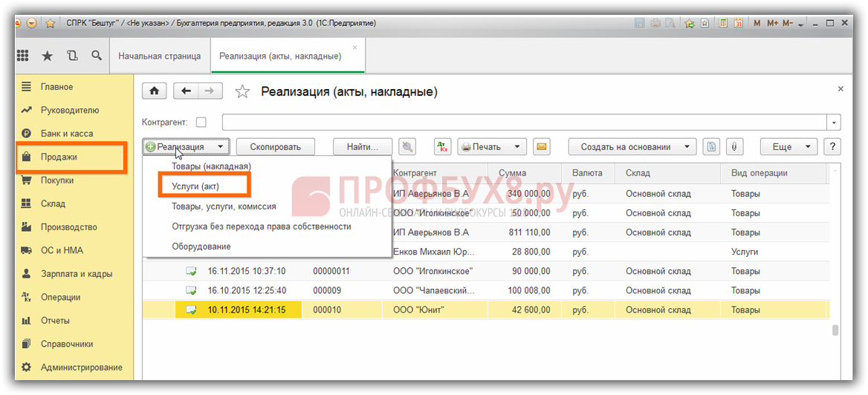The image size is (868, 395).
Task: Show Дт/Кт postings for document
Action: [442, 146]
